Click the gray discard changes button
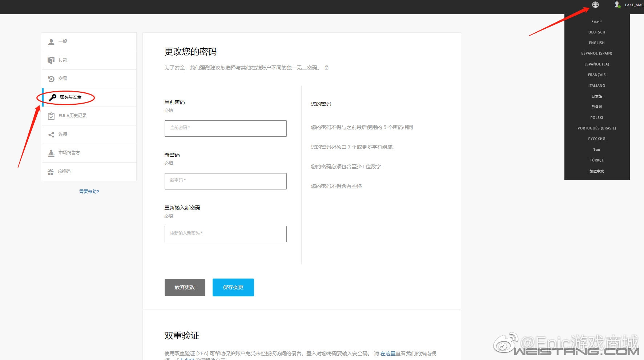Viewport: 644px width, 360px height. pyautogui.click(x=185, y=287)
